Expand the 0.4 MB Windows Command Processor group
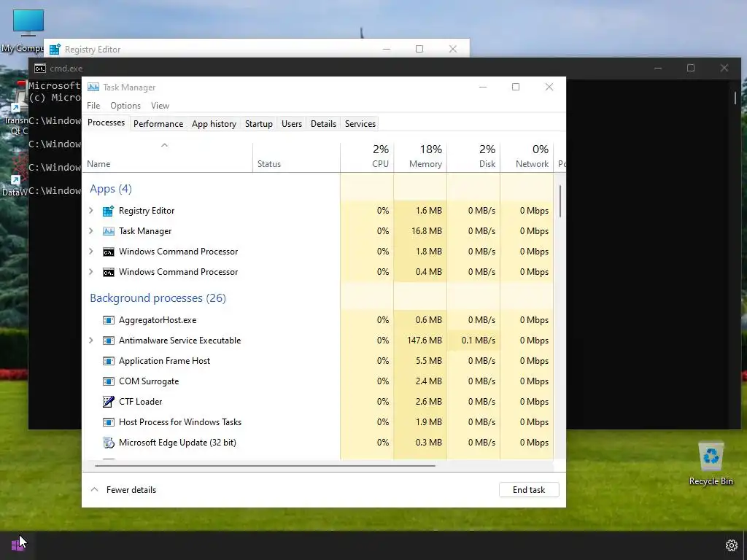 pyautogui.click(x=91, y=272)
